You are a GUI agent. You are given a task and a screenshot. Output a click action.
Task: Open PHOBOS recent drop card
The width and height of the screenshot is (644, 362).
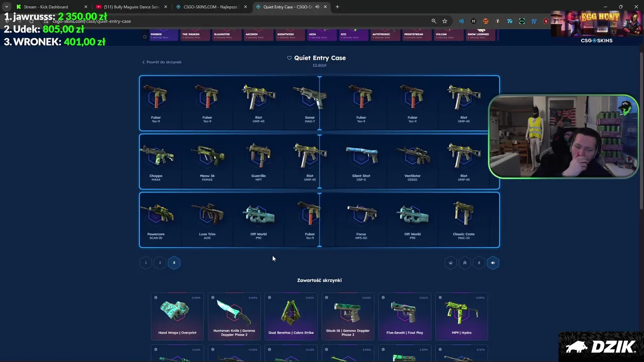[x=164, y=35]
